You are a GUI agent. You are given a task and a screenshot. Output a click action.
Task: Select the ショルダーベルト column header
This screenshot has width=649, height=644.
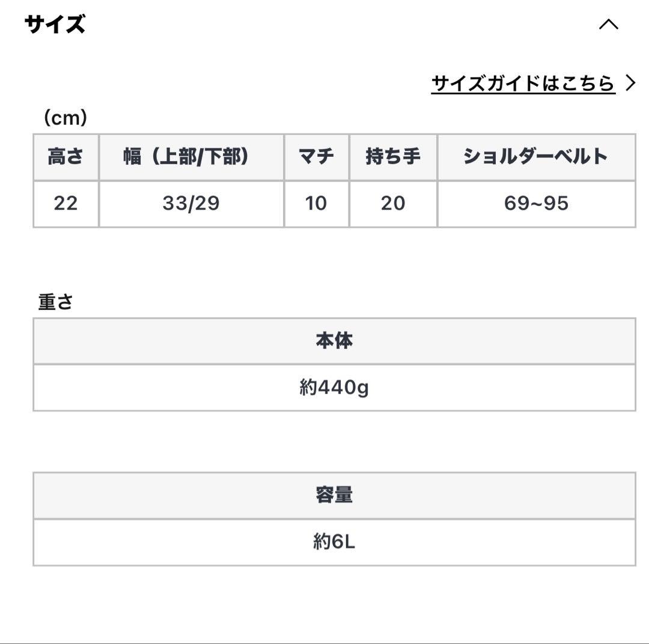[536, 156]
